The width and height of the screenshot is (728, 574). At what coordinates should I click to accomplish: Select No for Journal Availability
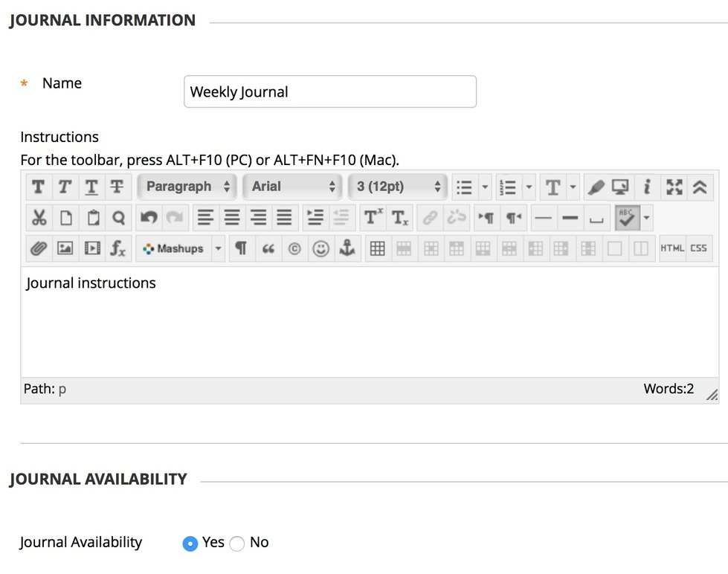tap(237, 544)
